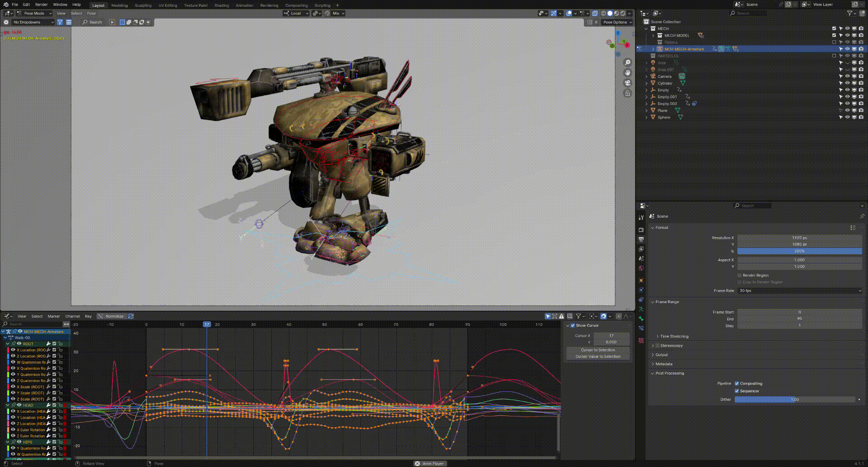868x467 pixels.
Task: Click the Dither slider
Action: point(795,400)
